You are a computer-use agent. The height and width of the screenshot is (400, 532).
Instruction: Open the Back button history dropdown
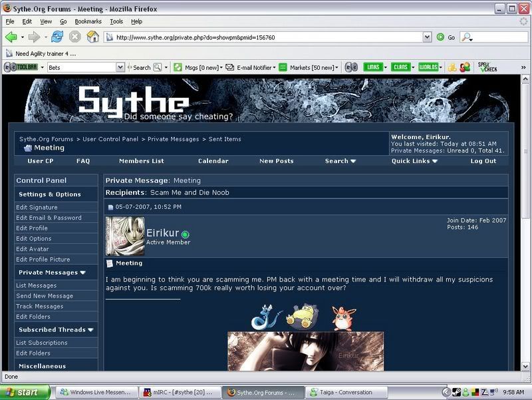23,37
